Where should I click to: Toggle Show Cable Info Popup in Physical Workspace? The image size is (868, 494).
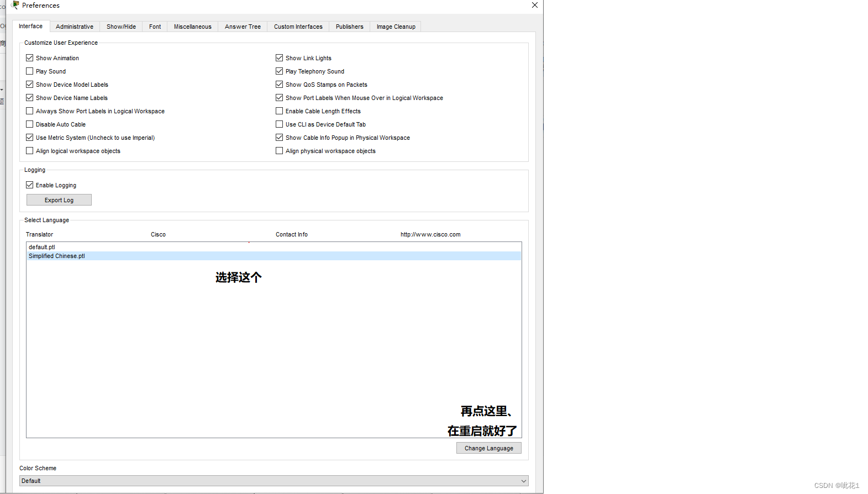point(280,138)
